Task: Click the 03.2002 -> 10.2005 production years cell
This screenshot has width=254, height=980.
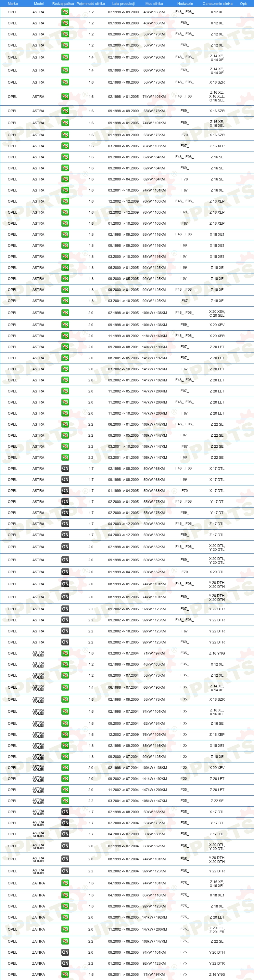Action: coord(123,369)
